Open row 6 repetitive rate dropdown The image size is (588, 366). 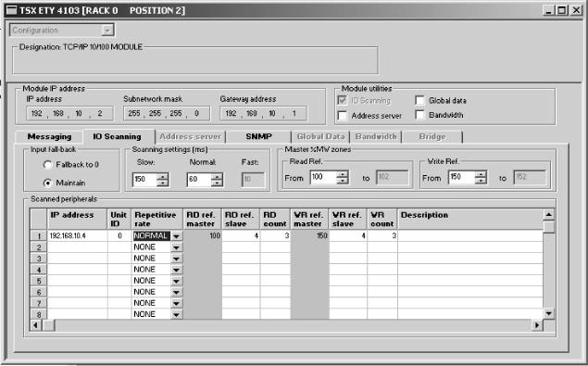pyautogui.click(x=176, y=293)
